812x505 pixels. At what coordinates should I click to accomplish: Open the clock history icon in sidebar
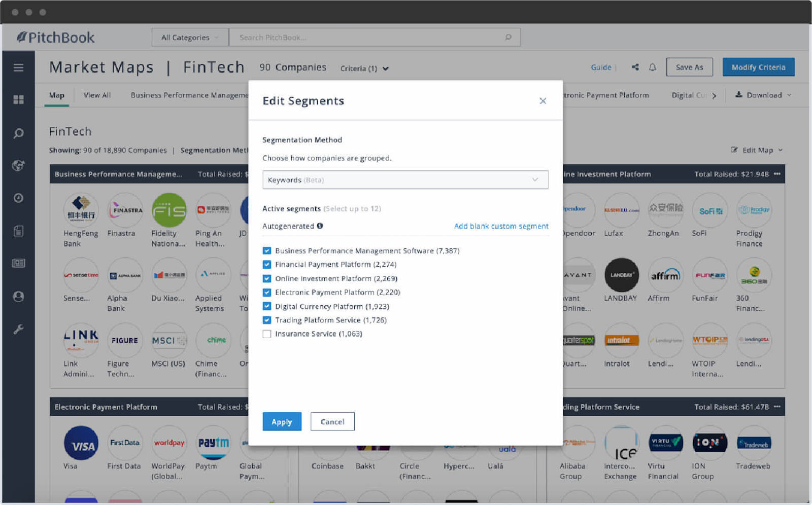18,198
